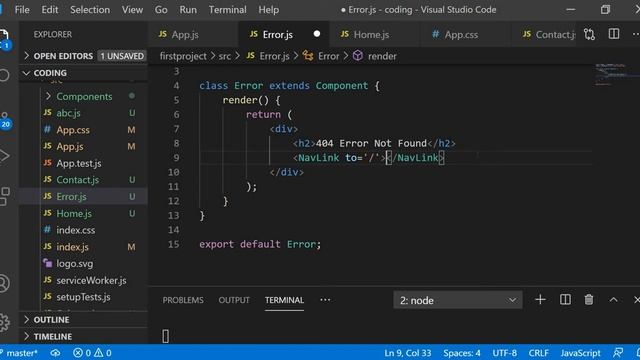Viewport: 640px width, 360px height.
Task: Open Source Control view with 20 badge
Action: 5,121
